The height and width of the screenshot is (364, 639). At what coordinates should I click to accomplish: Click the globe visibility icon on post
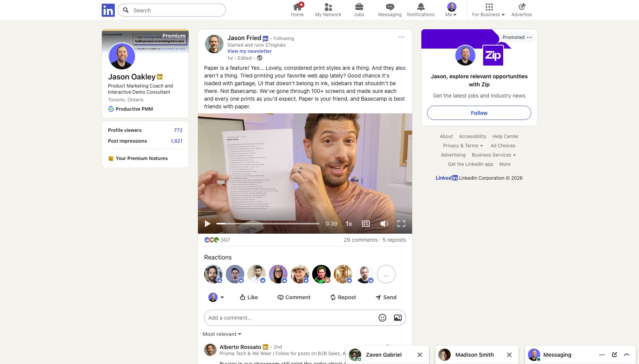[x=260, y=58]
